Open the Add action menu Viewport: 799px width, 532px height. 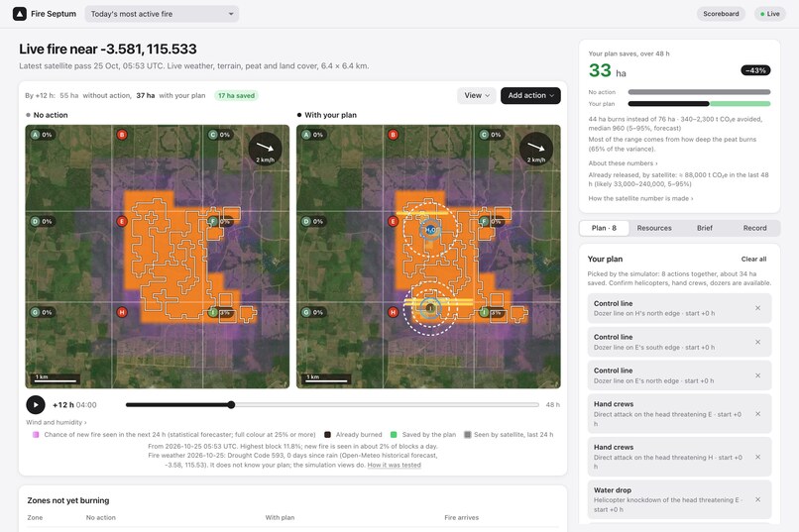coord(530,95)
